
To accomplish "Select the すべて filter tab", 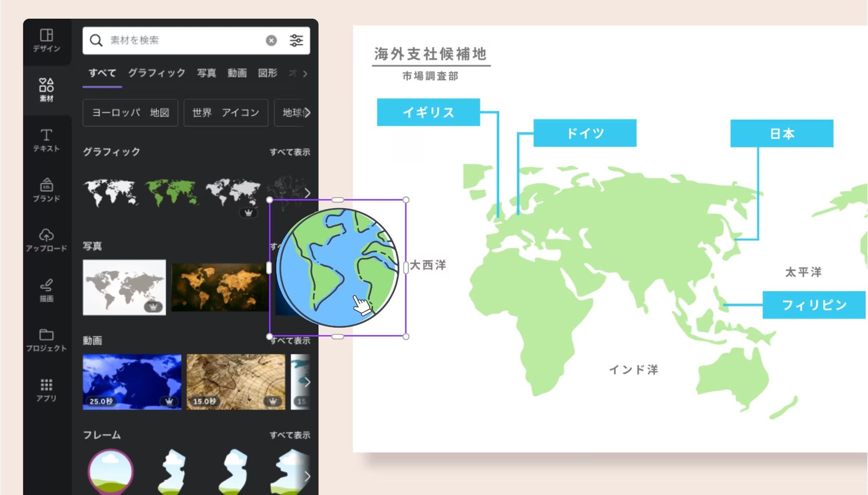I will point(101,73).
